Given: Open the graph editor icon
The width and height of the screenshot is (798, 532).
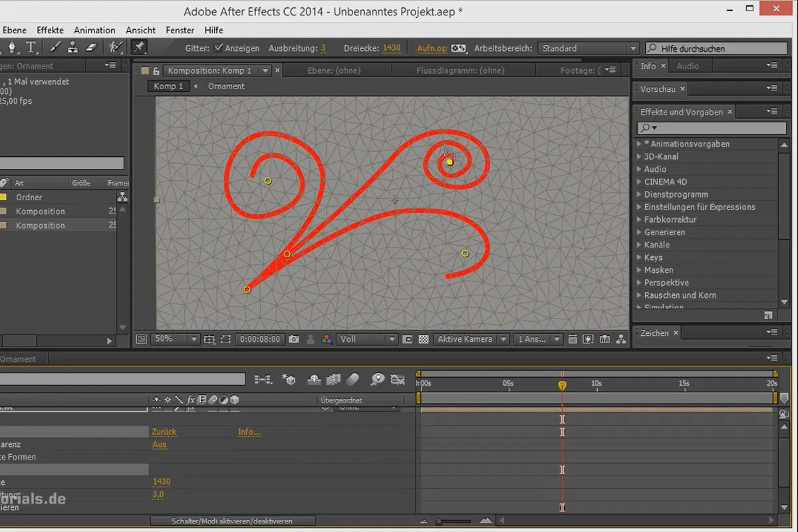Looking at the screenshot, I should pos(398,379).
